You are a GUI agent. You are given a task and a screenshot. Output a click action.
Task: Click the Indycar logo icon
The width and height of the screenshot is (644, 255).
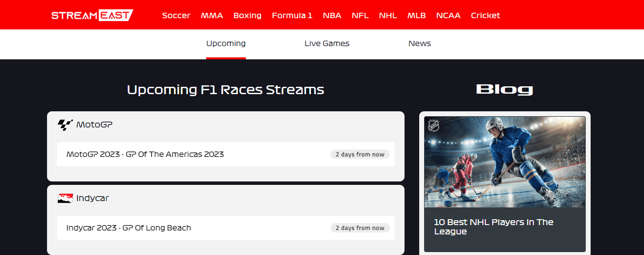click(x=65, y=199)
